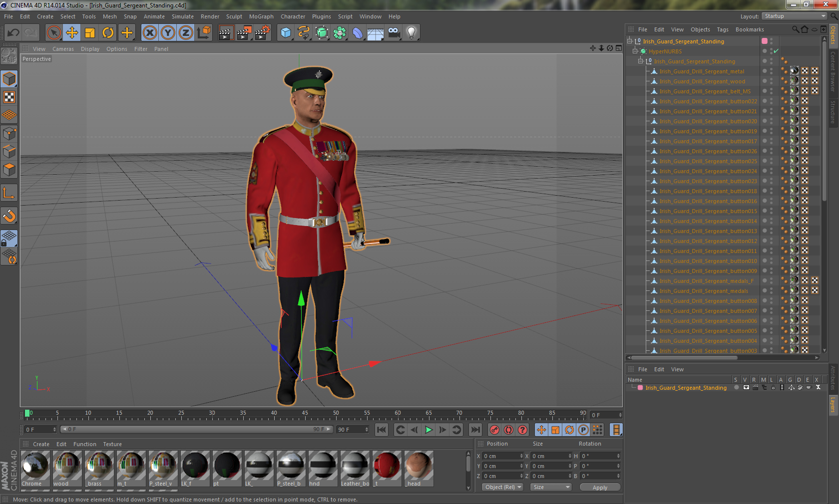Screen dimensions: 839x504
Task: Open viewport Display menu
Action: point(90,49)
